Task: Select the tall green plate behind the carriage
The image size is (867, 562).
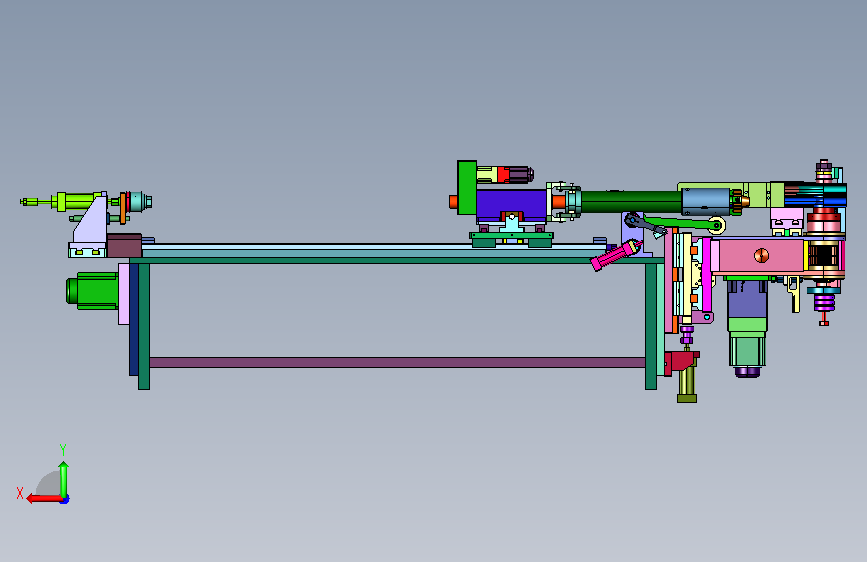Action: [467, 188]
